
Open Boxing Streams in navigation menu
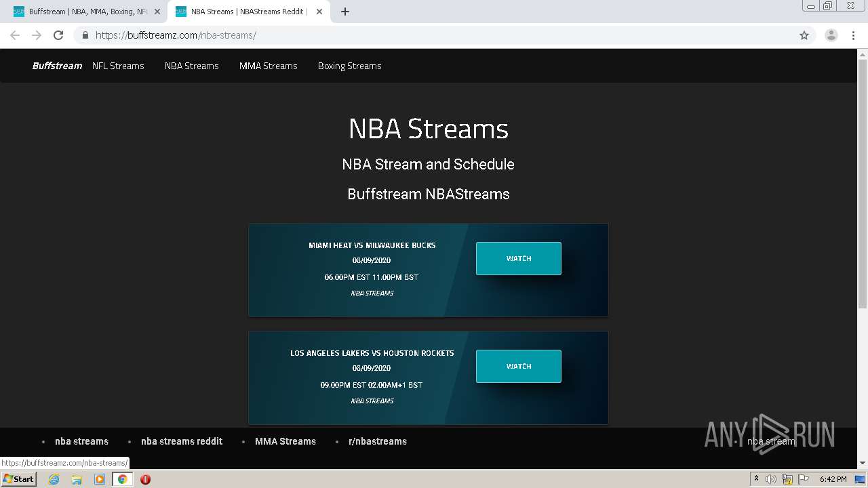(350, 66)
